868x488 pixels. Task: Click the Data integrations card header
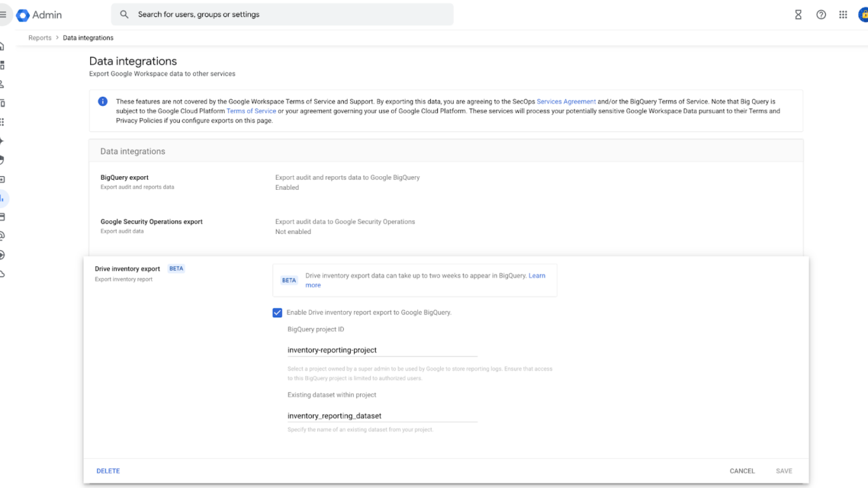point(446,151)
